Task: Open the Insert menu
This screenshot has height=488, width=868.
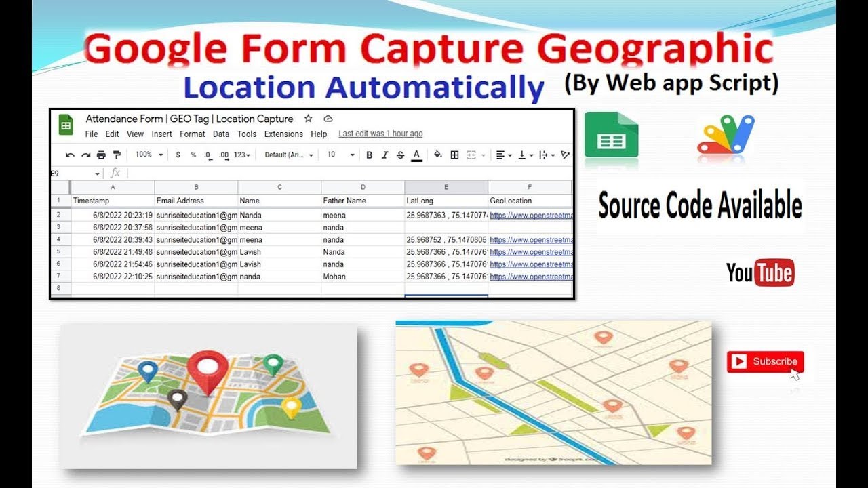Action: [161, 134]
